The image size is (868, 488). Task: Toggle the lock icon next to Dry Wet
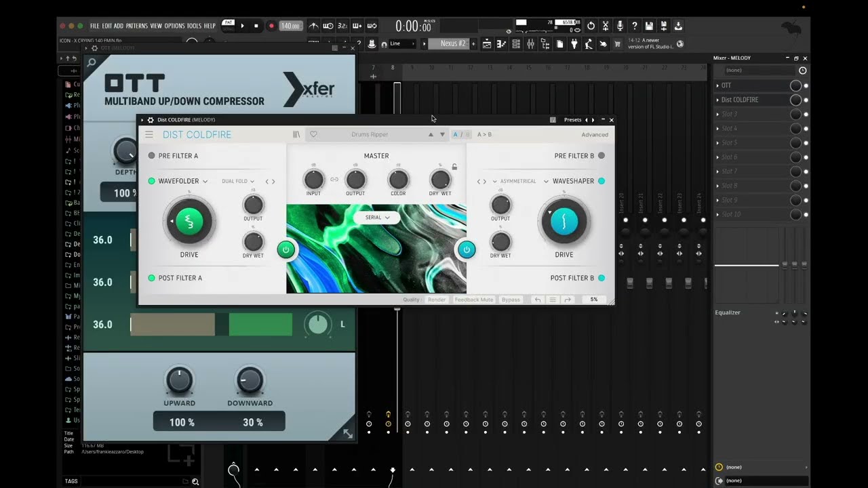click(454, 167)
